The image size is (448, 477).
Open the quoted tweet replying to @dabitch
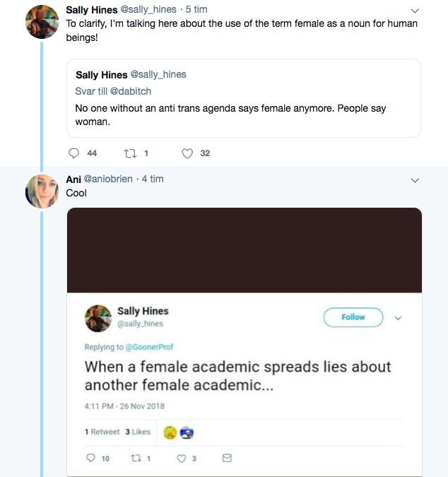click(244, 98)
